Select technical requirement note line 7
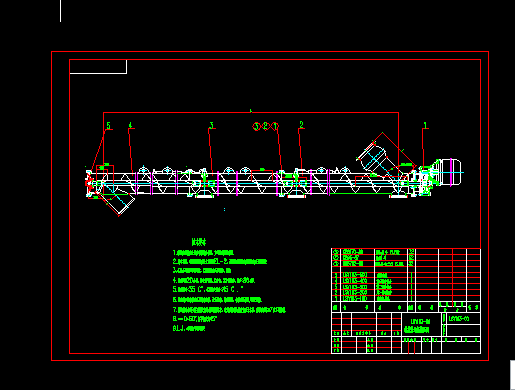The width and height of the screenshot is (515, 390). (x=229, y=310)
